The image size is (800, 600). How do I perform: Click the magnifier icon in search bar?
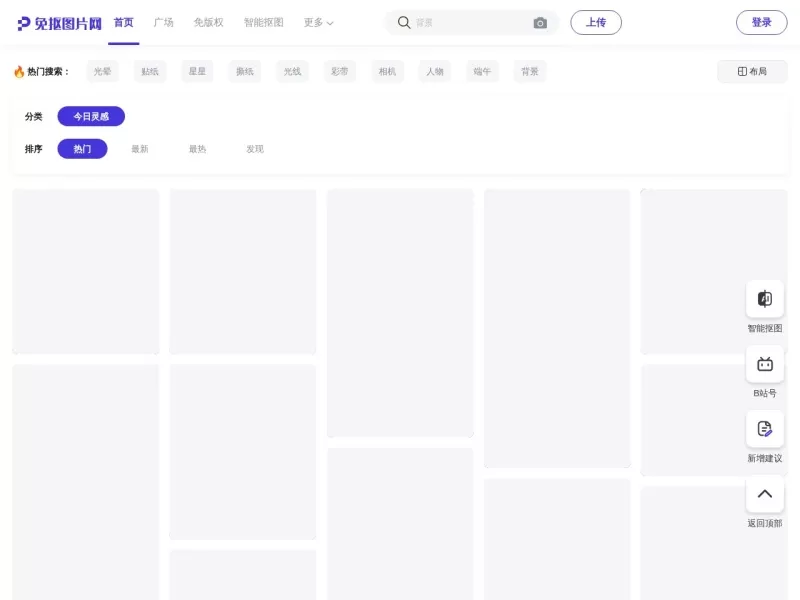tap(404, 22)
